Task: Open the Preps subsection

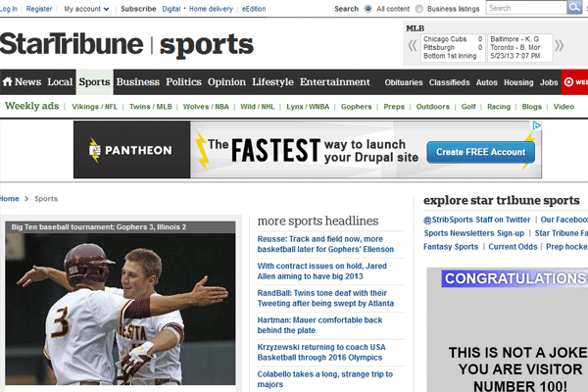Action: 394,107
